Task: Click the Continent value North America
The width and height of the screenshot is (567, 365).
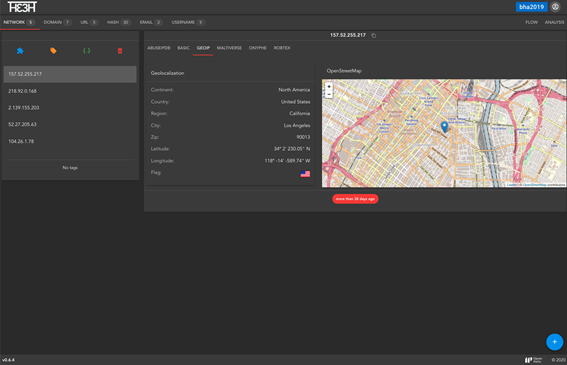Action: tap(294, 90)
